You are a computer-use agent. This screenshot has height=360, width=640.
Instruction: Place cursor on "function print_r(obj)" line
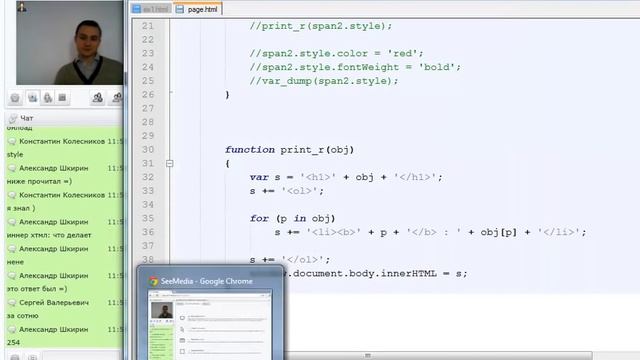click(289, 150)
